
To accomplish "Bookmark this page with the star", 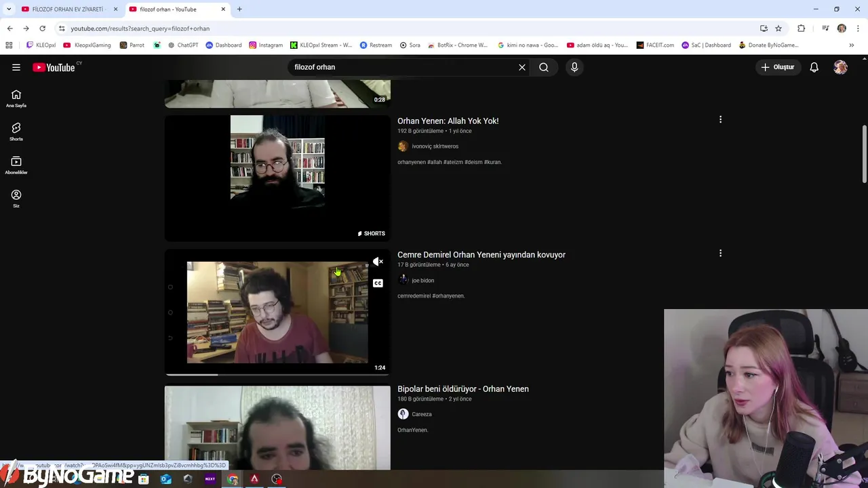I will 778,28.
